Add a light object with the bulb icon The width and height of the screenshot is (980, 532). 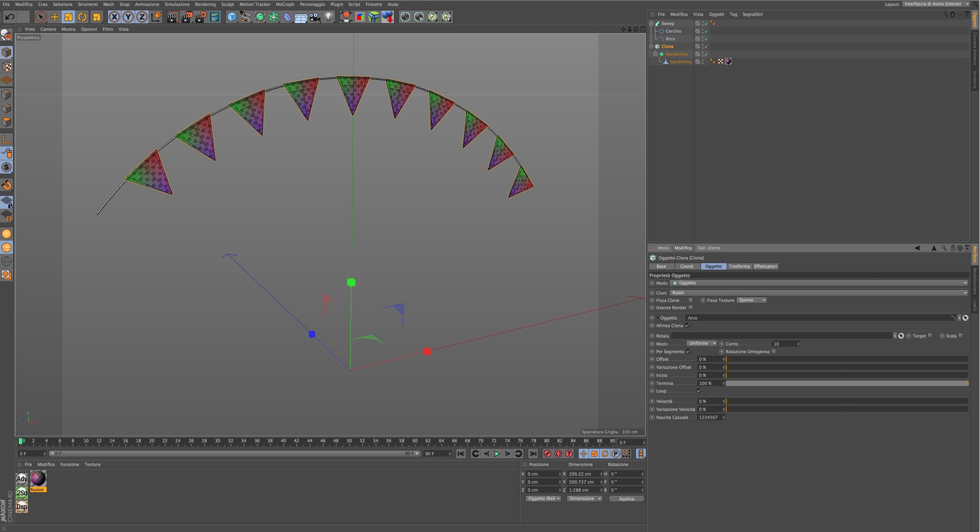(x=329, y=17)
